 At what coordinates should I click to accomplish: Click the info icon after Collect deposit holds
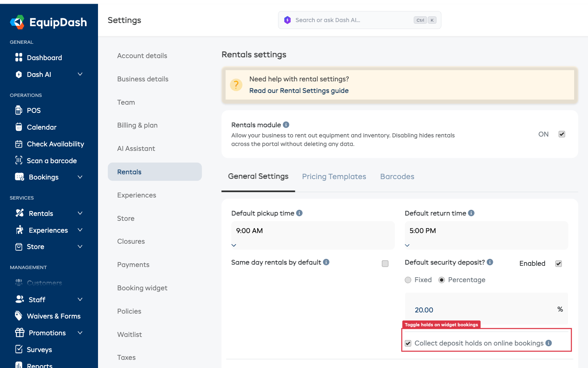click(x=549, y=343)
